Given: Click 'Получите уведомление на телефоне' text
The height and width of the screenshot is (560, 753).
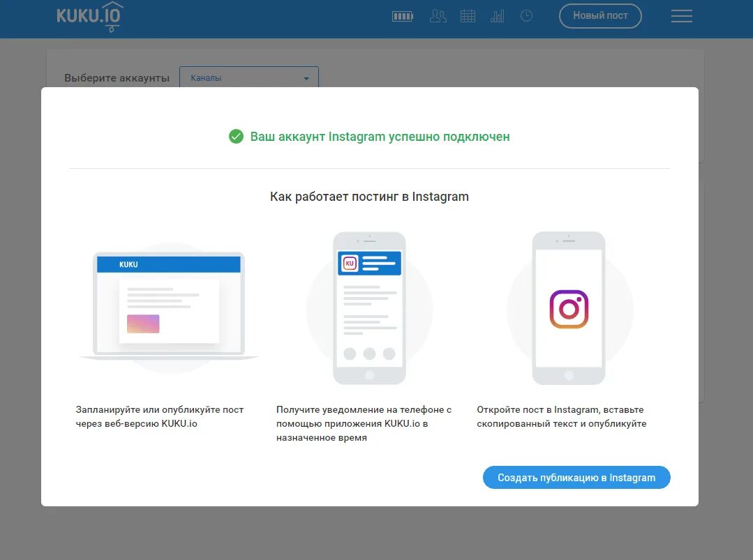Looking at the screenshot, I should click(x=359, y=410).
